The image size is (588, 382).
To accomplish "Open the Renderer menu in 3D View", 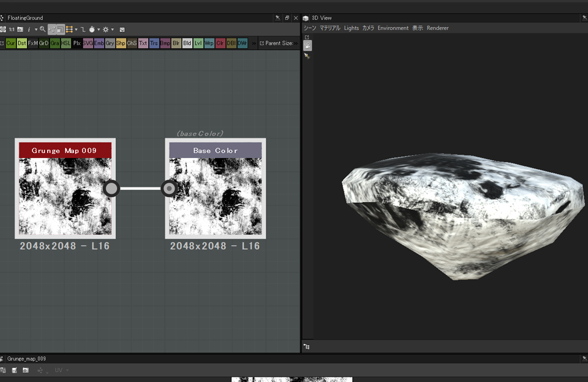I will pos(437,28).
